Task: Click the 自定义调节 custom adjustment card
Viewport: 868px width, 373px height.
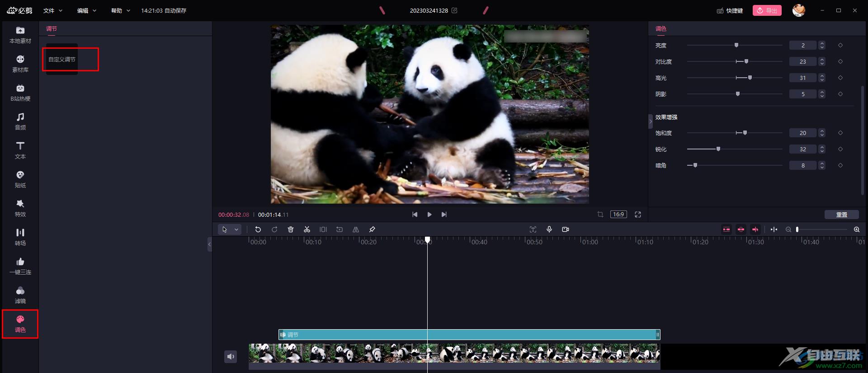Action: click(x=62, y=59)
